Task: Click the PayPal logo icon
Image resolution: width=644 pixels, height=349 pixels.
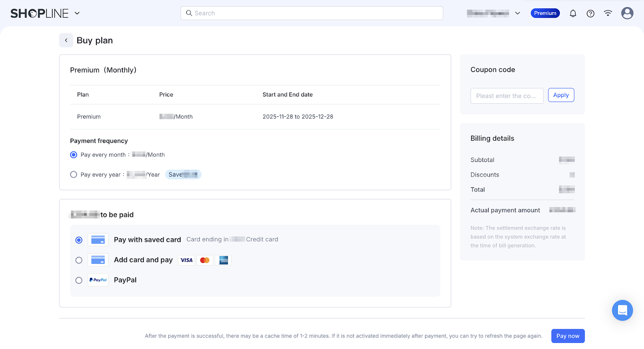Action: click(x=98, y=280)
